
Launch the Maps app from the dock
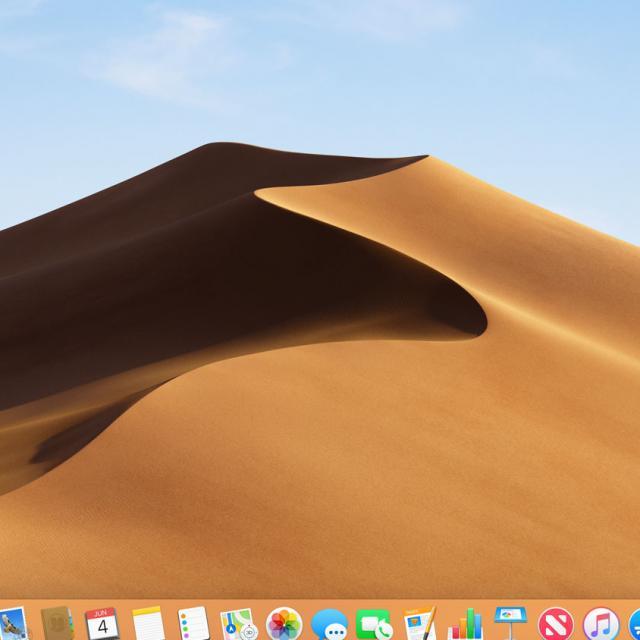239,624
